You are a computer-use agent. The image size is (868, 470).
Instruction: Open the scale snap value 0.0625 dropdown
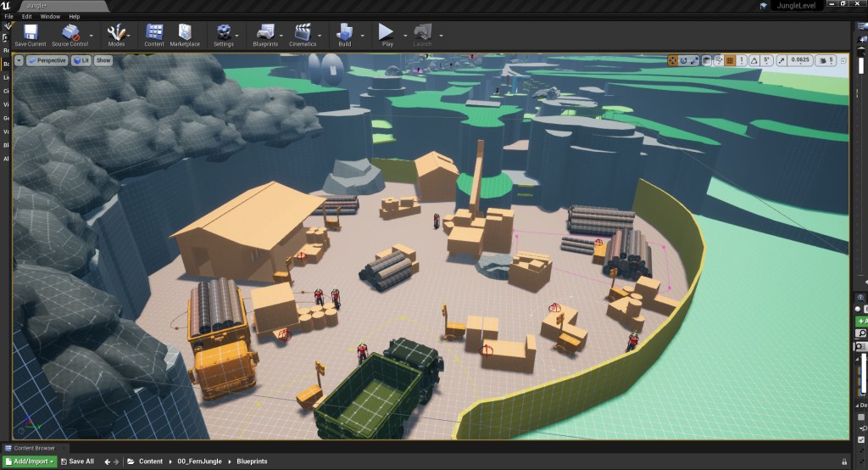(799, 61)
